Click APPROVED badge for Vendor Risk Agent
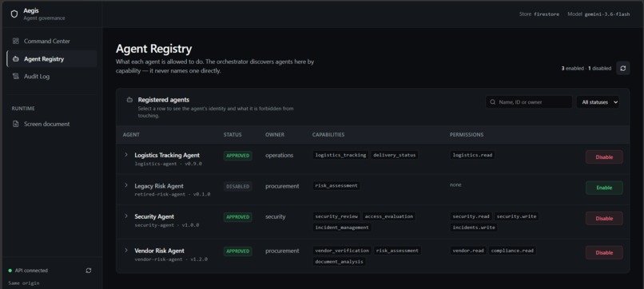Viewport: 644px width, 289px height. click(238, 251)
